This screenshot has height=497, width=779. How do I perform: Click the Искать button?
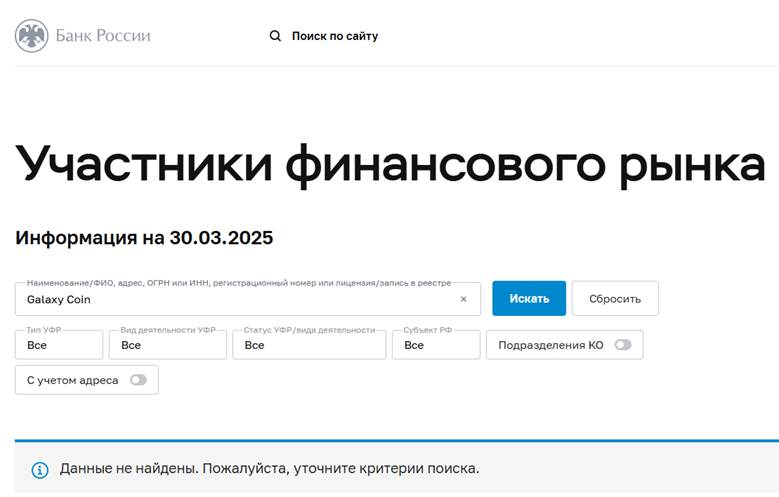pyautogui.click(x=529, y=298)
